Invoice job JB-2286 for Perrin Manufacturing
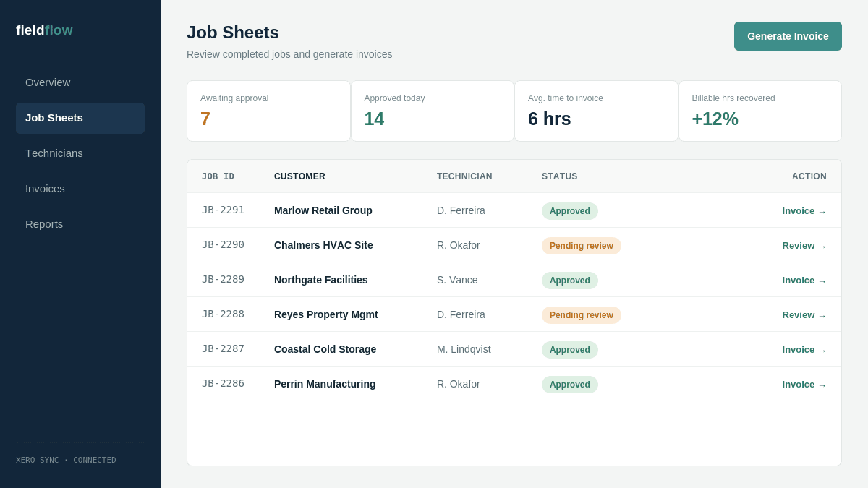The width and height of the screenshot is (868, 488). [804, 385]
